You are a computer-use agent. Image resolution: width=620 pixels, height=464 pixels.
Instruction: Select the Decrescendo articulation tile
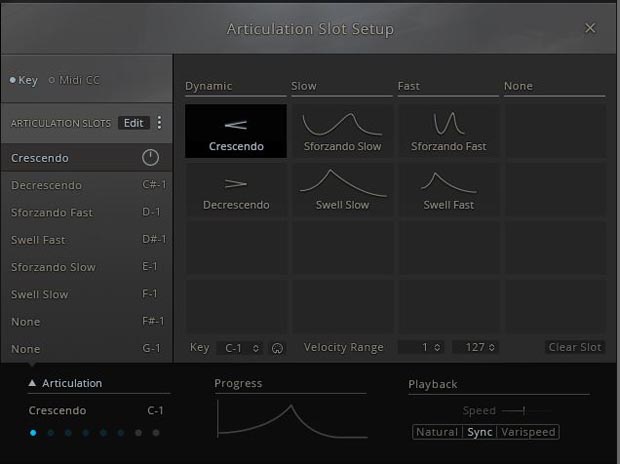(x=236, y=190)
